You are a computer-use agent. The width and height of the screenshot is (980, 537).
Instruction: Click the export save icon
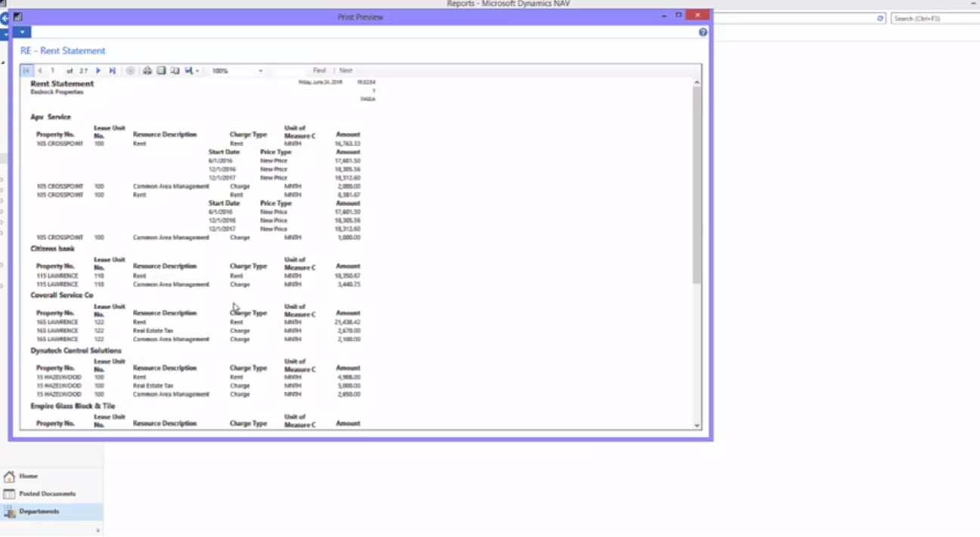(189, 71)
